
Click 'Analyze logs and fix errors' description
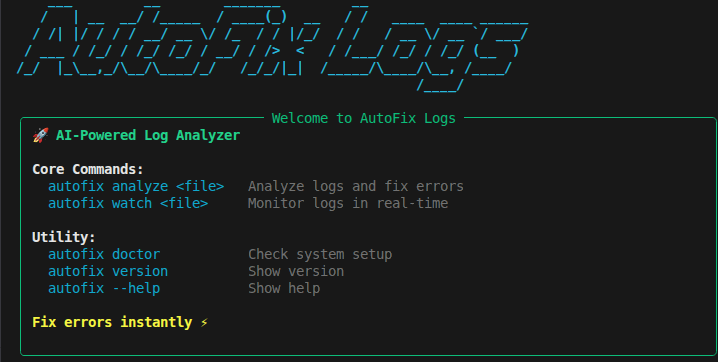click(356, 186)
